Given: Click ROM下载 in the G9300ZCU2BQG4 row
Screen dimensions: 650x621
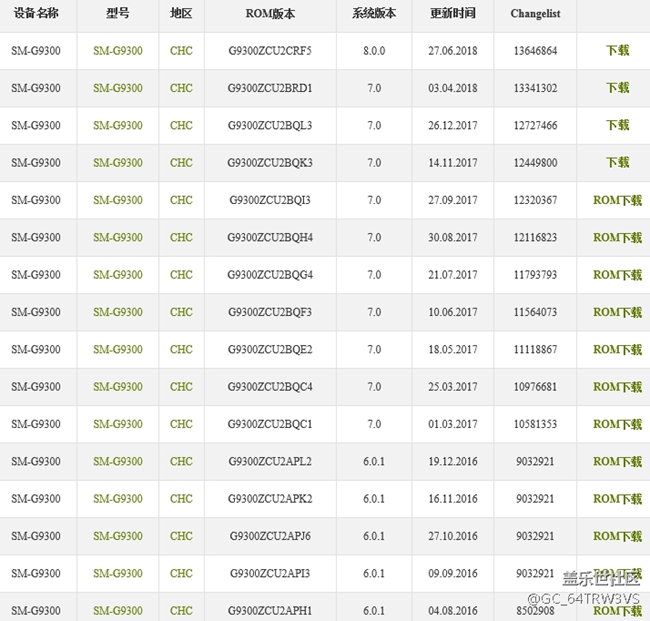Looking at the screenshot, I should tap(617, 275).
